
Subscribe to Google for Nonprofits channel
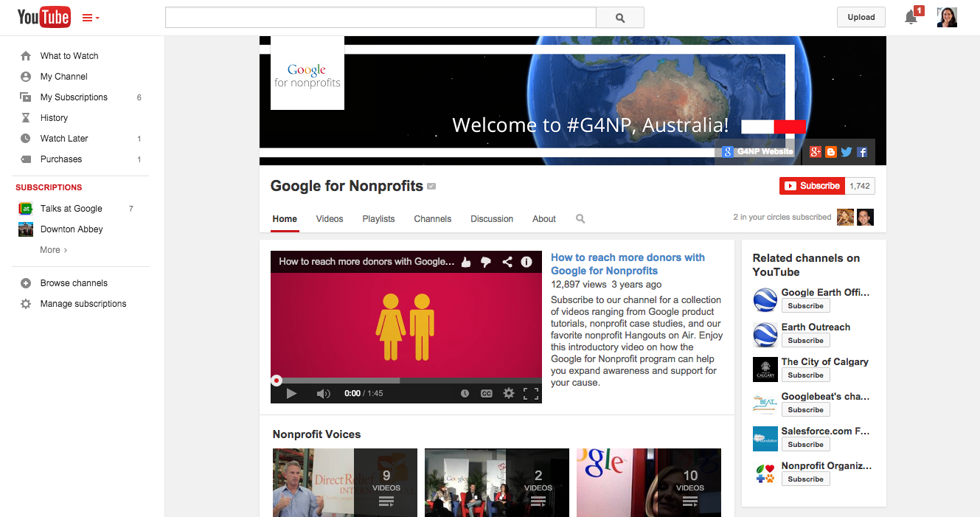812,186
